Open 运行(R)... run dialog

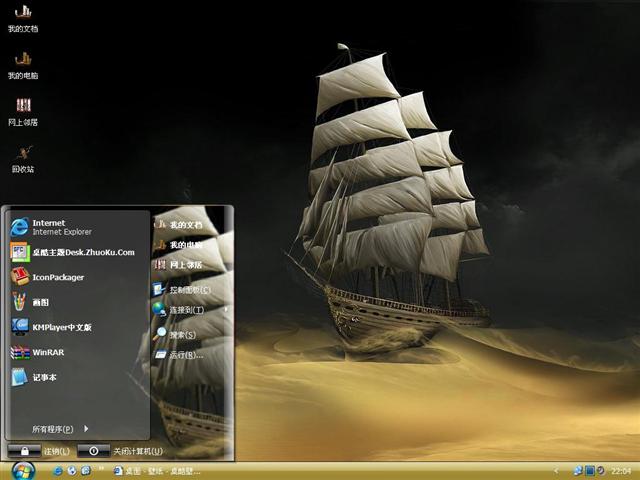178,354
